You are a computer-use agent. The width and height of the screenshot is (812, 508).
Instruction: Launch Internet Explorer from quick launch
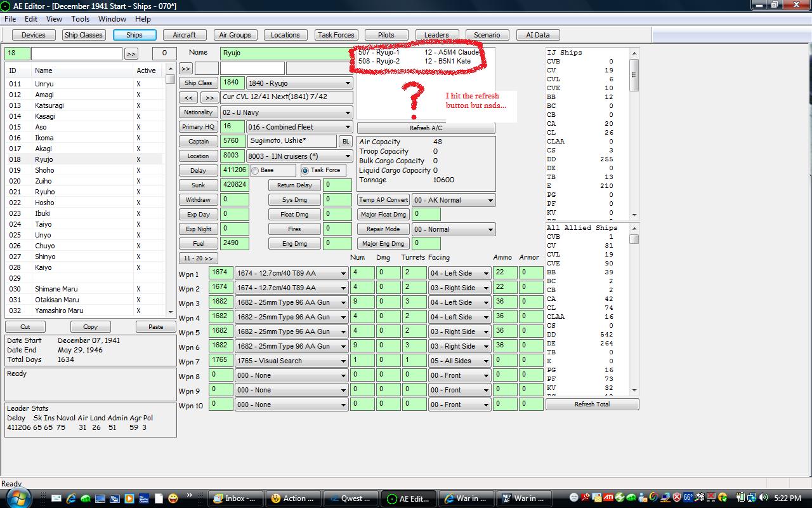(x=71, y=498)
